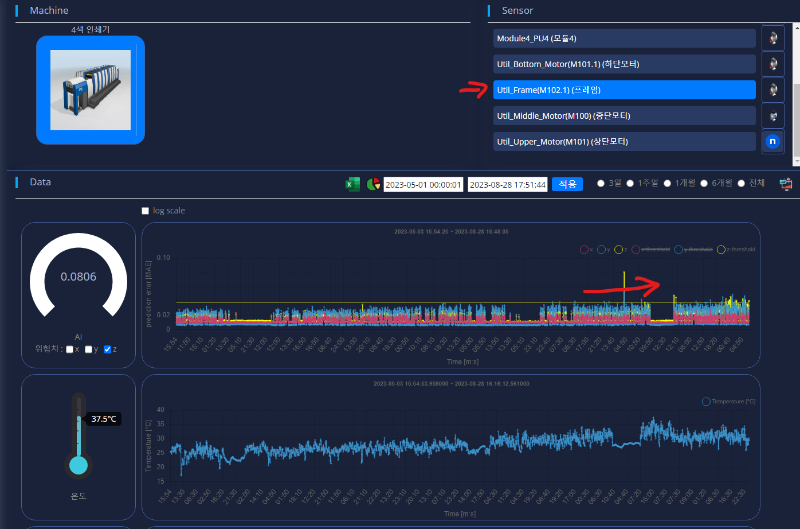
Task: Click the AI gauge value 0.0806
Action: coord(79,276)
